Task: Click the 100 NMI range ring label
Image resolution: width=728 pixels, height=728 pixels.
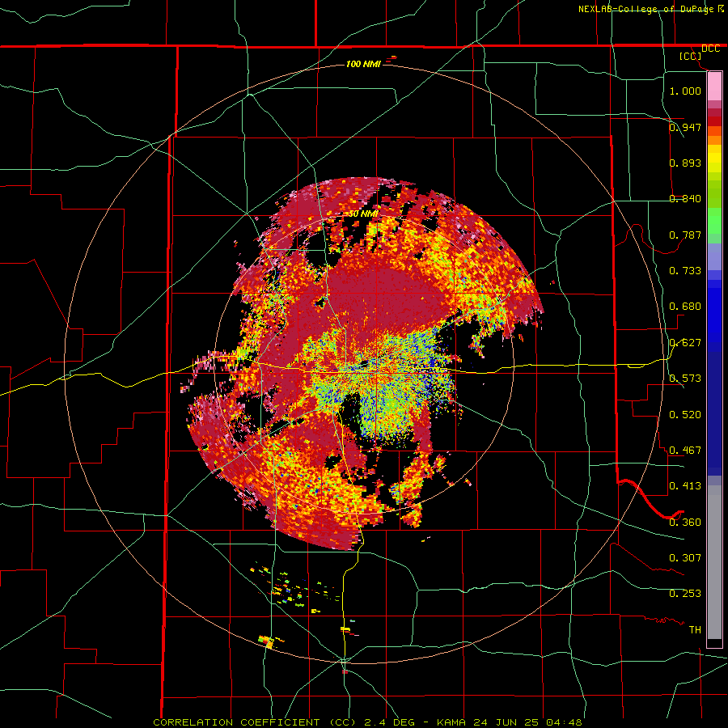Action: click(x=363, y=64)
